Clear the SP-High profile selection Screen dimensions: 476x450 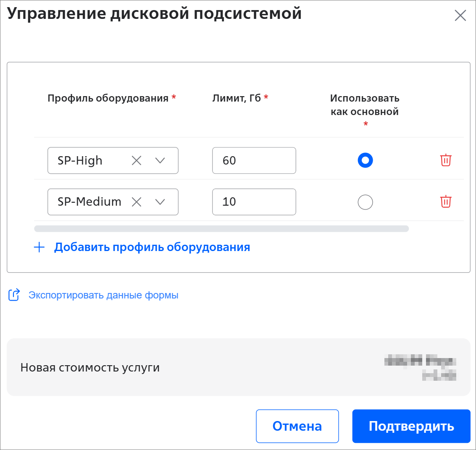[x=137, y=160]
